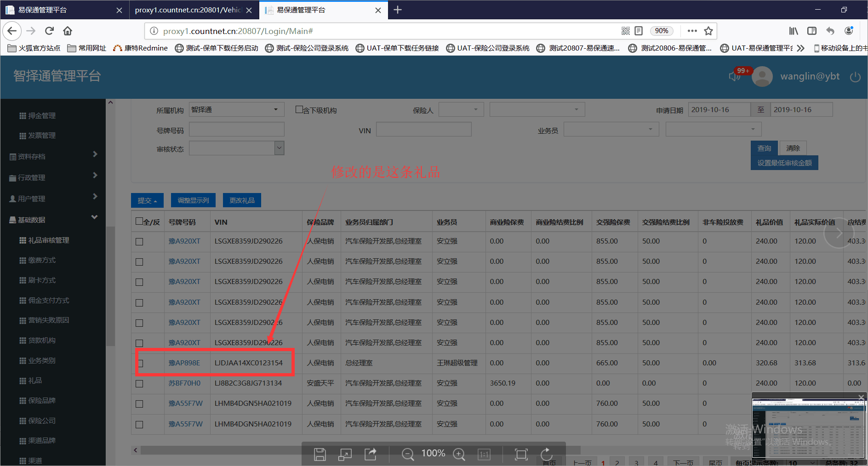Select the row checkbox for 苏BF70H0
The image size is (868, 466).
click(x=139, y=383)
